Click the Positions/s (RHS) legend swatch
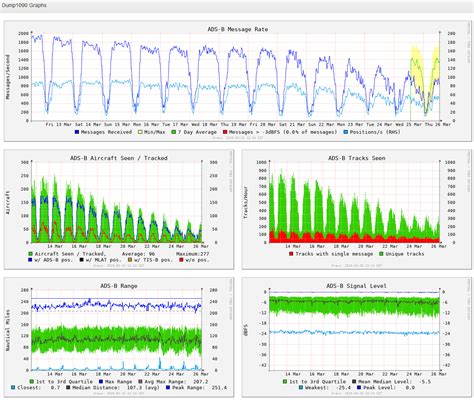The height and width of the screenshot is (403, 474). click(346, 132)
